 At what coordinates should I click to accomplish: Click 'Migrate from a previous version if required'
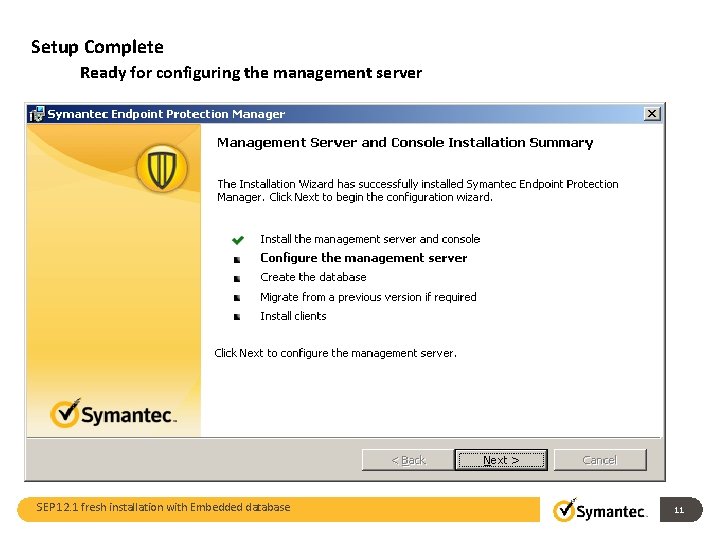tap(368, 297)
